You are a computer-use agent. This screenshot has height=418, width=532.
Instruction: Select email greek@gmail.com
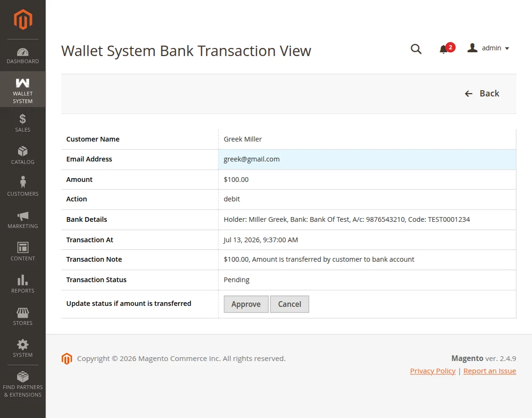pos(251,159)
